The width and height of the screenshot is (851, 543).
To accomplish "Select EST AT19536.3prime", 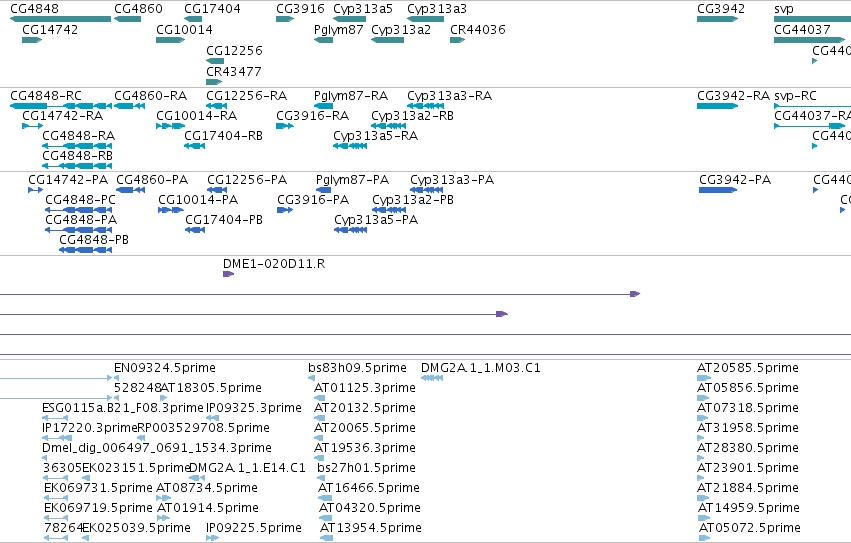I will pos(365,449).
